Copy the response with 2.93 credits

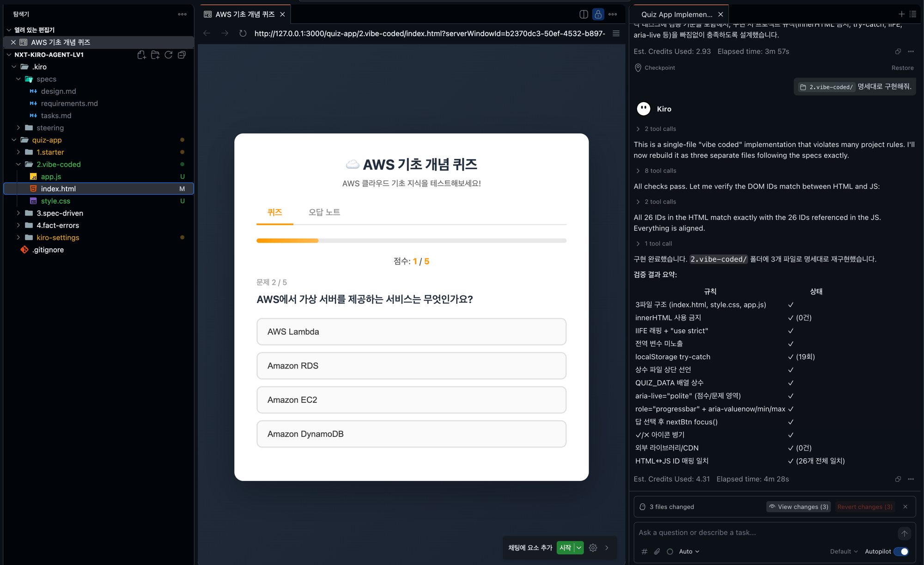pyautogui.click(x=898, y=51)
